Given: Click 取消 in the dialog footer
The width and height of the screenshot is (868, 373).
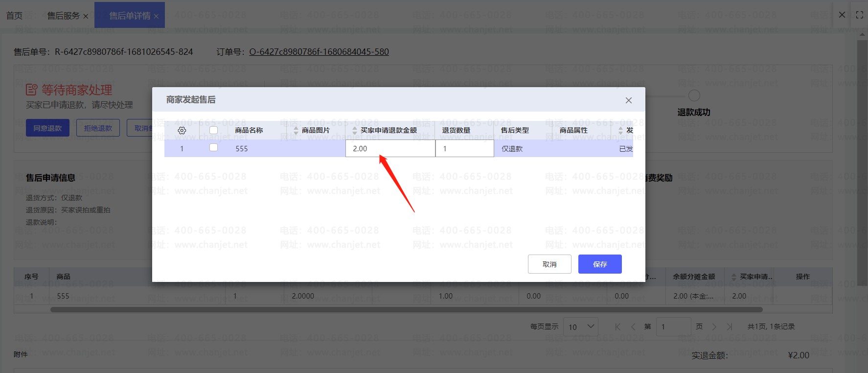Looking at the screenshot, I should 549,264.
